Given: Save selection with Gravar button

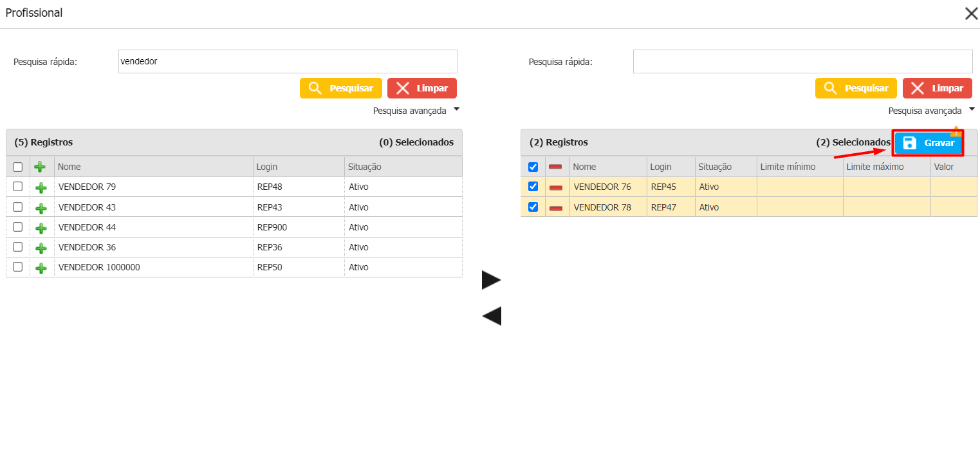Looking at the screenshot, I should pyautogui.click(x=928, y=143).
